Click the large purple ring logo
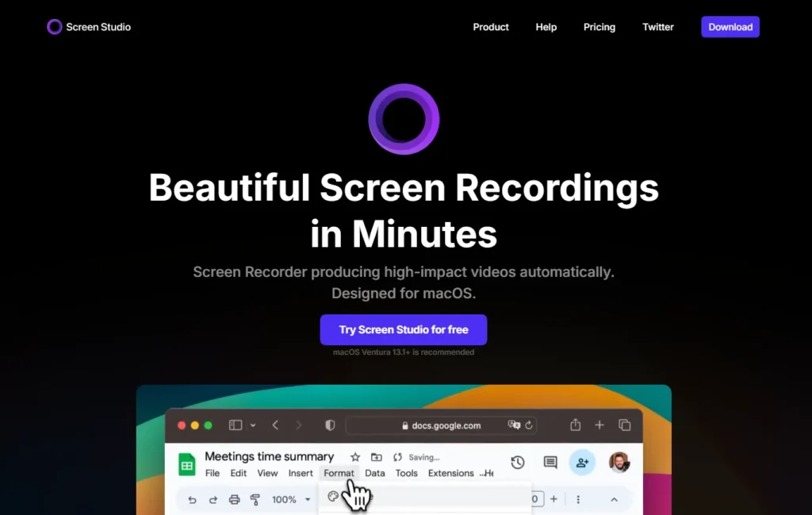This screenshot has width=812, height=515. click(404, 119)
